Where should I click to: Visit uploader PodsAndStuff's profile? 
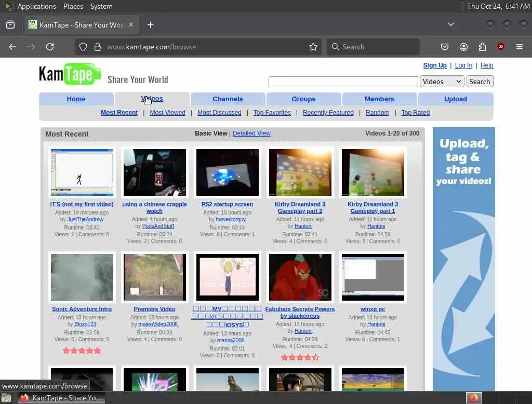coord(158,226)
